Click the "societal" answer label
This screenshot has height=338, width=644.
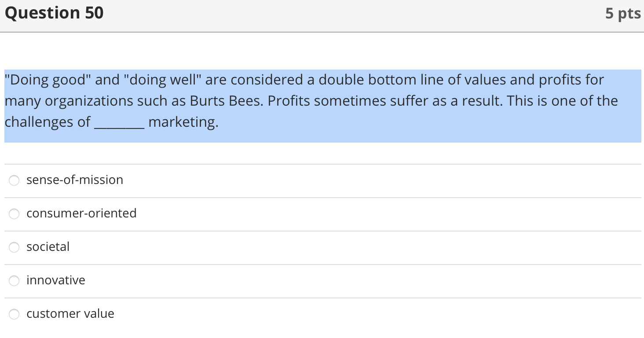[48, 247]
